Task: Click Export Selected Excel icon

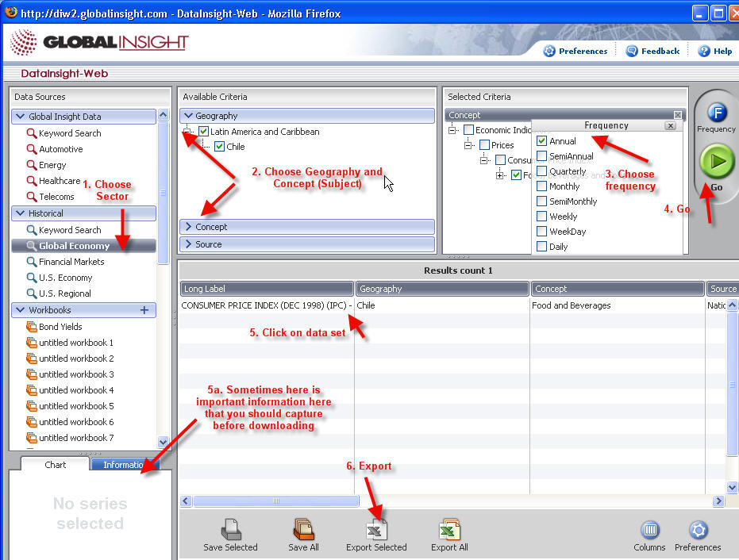Action: pos(376,530)
